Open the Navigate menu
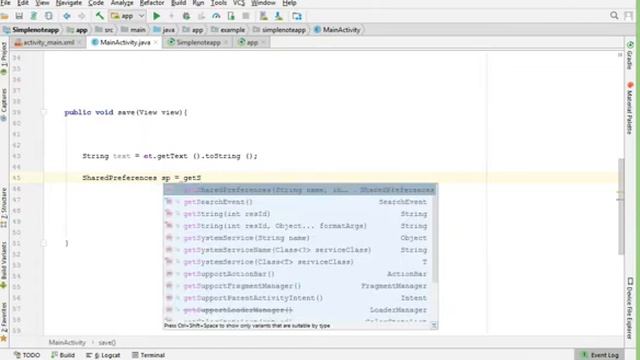 pos(69,3)
